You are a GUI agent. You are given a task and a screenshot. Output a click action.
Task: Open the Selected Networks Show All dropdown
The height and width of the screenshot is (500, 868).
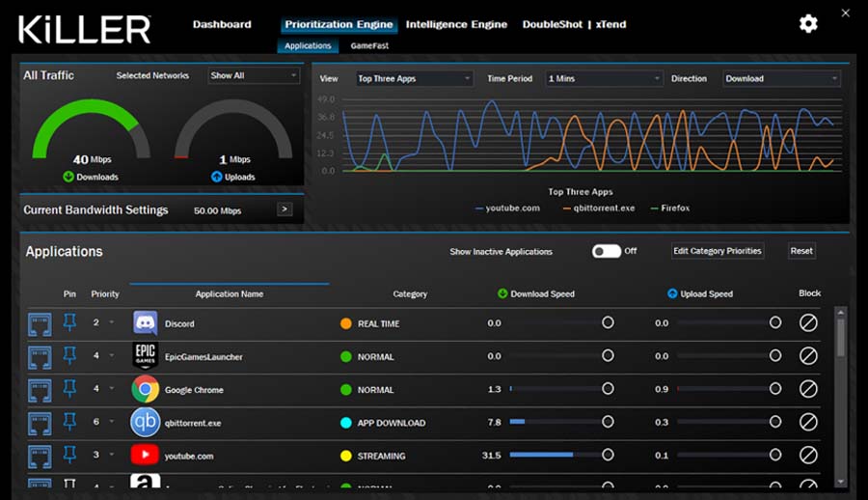254,75
